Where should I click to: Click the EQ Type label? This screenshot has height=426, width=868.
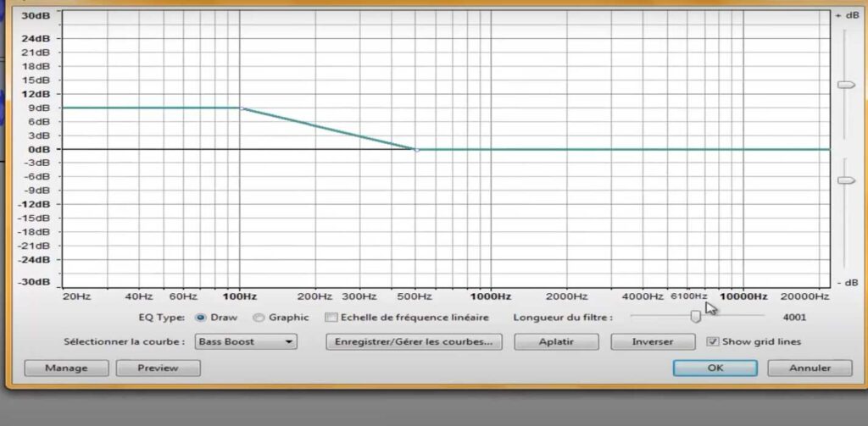162,318
